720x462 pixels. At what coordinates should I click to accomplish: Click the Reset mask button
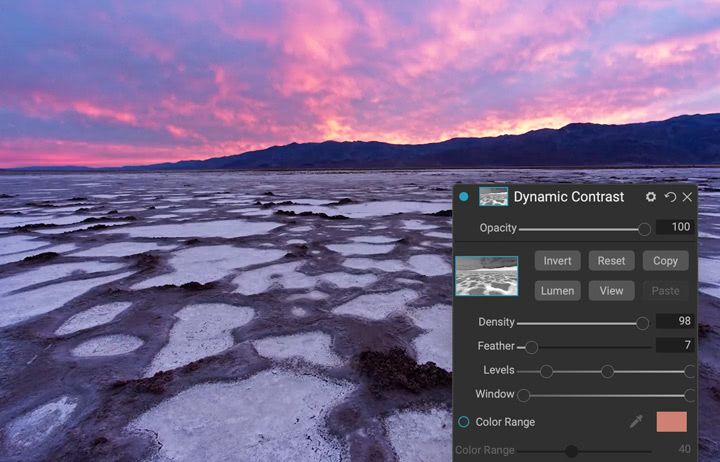[x=611, y=261]
